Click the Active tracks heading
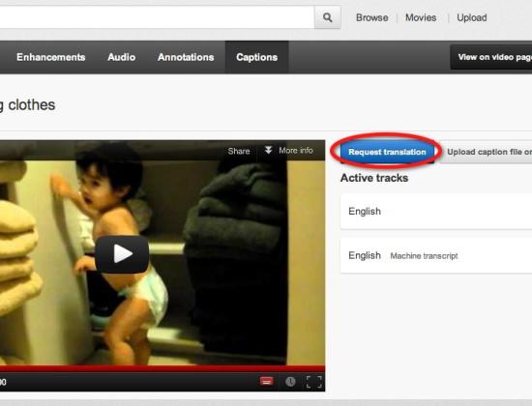Image resolution: width=532 pixels, height=406 pixels. pos(374,178)
